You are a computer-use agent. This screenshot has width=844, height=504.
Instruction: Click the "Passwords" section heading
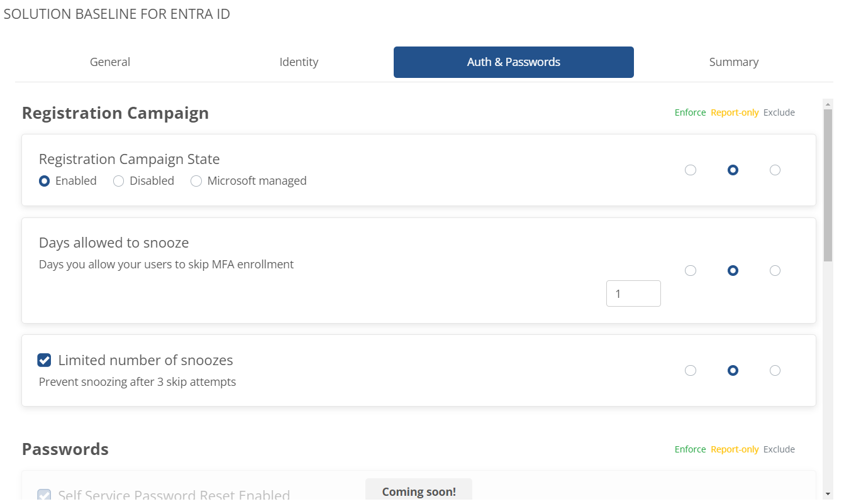65,449
